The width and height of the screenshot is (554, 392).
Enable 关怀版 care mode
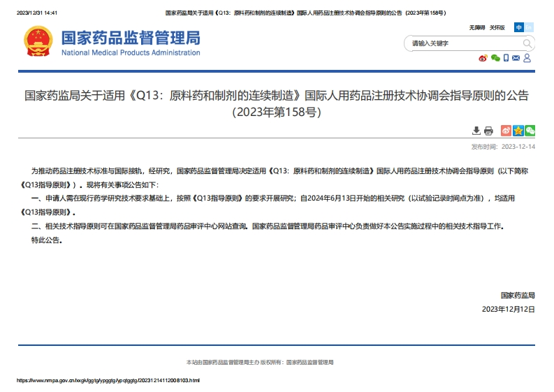497,27
